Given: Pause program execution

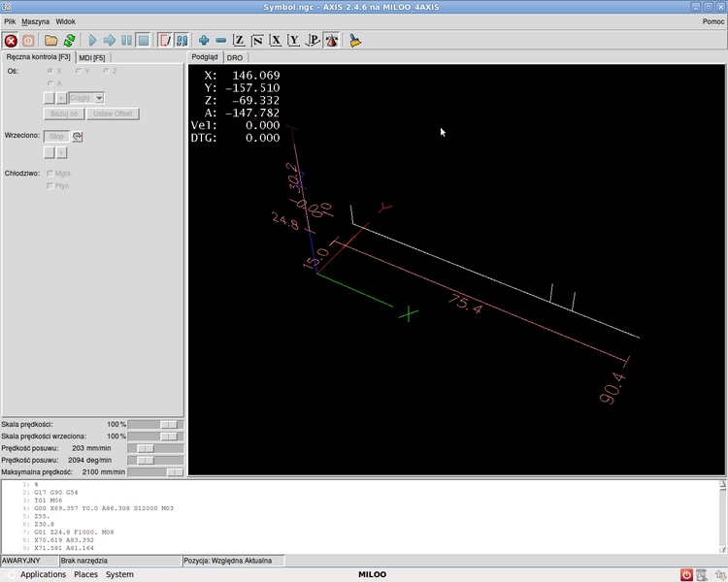Looking at the screenshot, I should [x=126, y=41].
